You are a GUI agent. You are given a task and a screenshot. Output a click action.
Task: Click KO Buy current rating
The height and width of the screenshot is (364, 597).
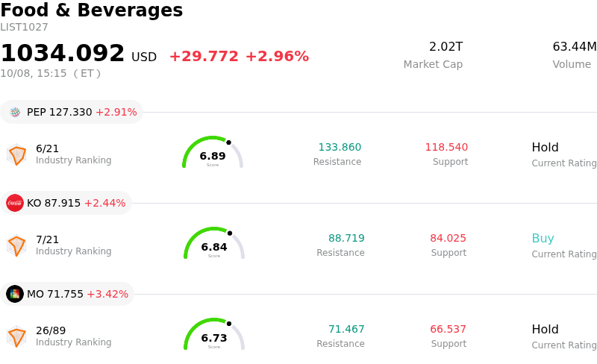click(x=543, y=239)
